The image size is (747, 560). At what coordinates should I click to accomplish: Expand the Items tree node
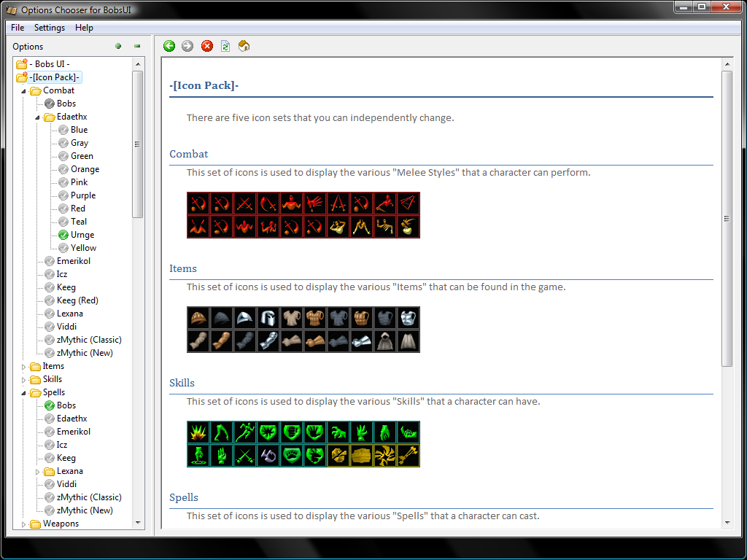click(23, 367)
